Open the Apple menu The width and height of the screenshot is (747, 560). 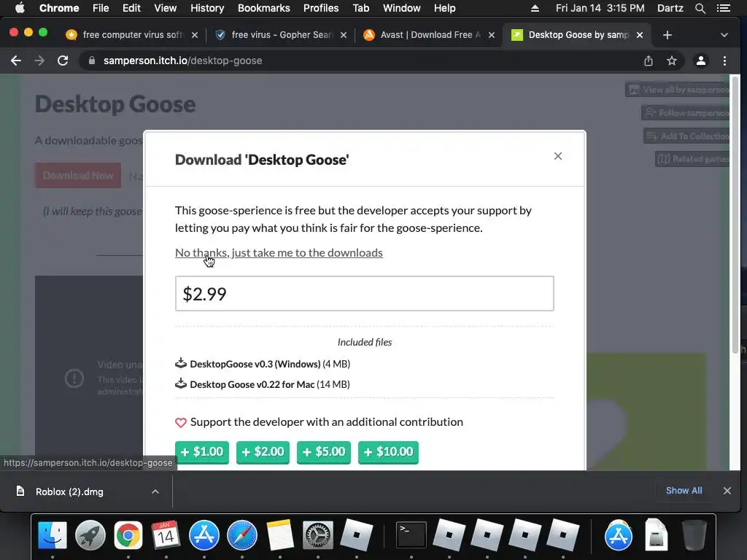coord(20,8)
